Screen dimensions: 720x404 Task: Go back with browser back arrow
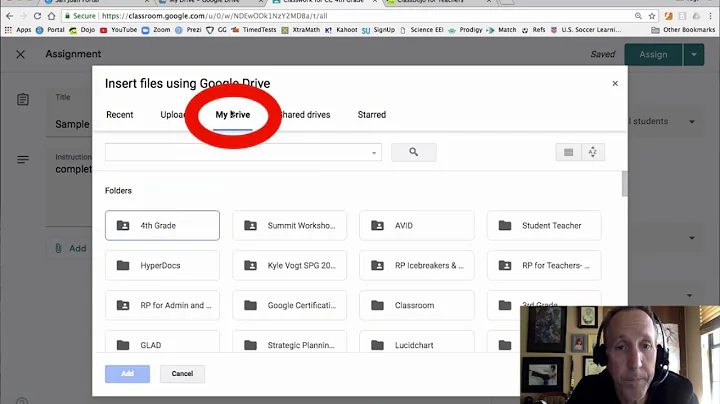(x=10, y=16)
